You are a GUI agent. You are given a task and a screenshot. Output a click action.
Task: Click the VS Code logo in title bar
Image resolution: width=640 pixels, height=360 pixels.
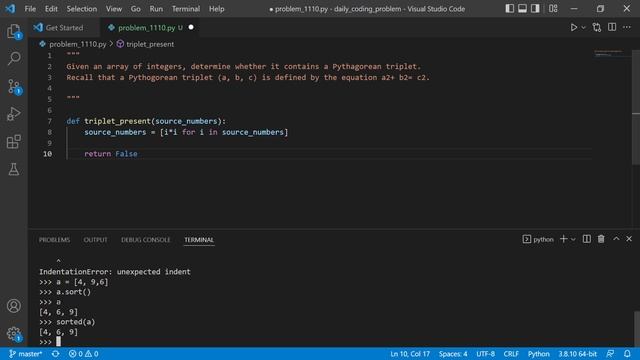point(10,9)
